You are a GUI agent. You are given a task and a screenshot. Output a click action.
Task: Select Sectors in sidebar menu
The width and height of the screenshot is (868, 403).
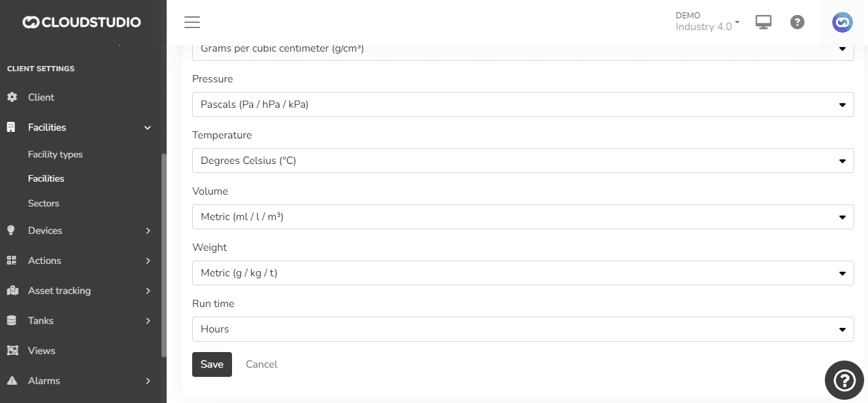pos(43,203)
